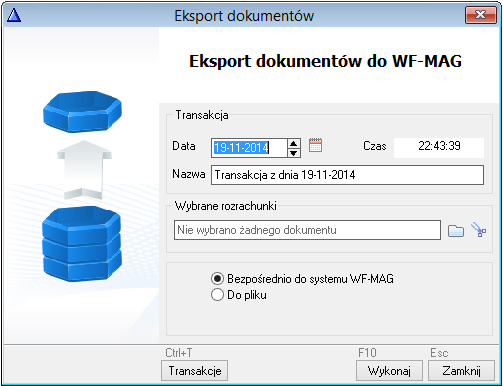Click the Wykonaj button
The height and width of the screenshot is (386, 503).
pyautogui.click(x=389, y=371)
